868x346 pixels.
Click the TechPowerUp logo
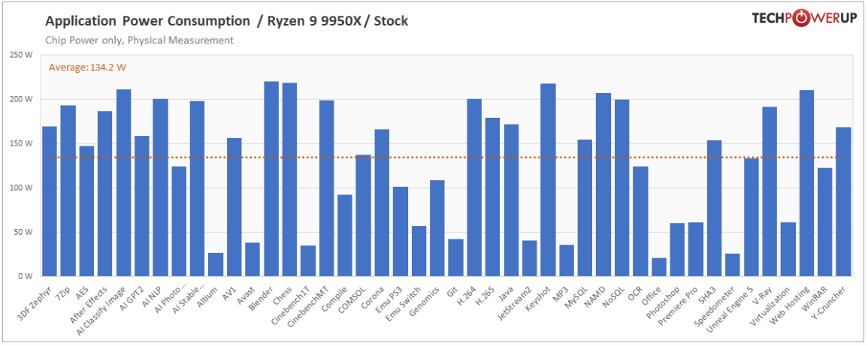click(x=804, y=18)
